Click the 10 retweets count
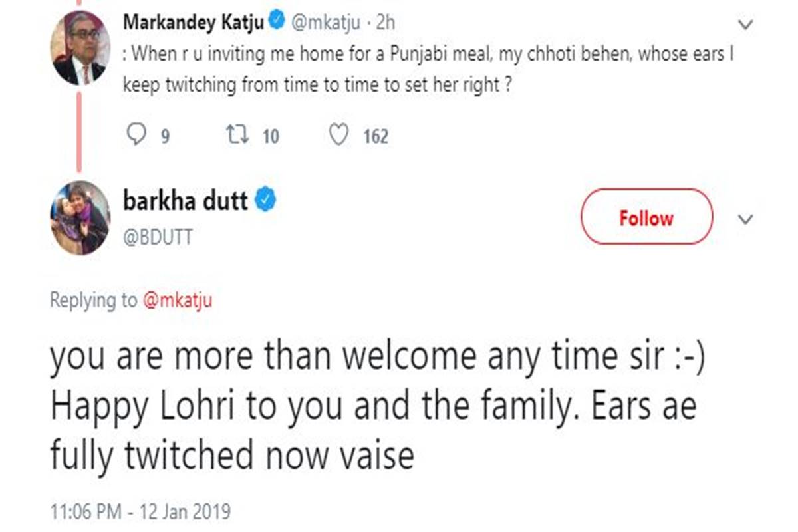The width and height of the screenshot is (798, 532). pyautogui.click(x=270, y=136)
